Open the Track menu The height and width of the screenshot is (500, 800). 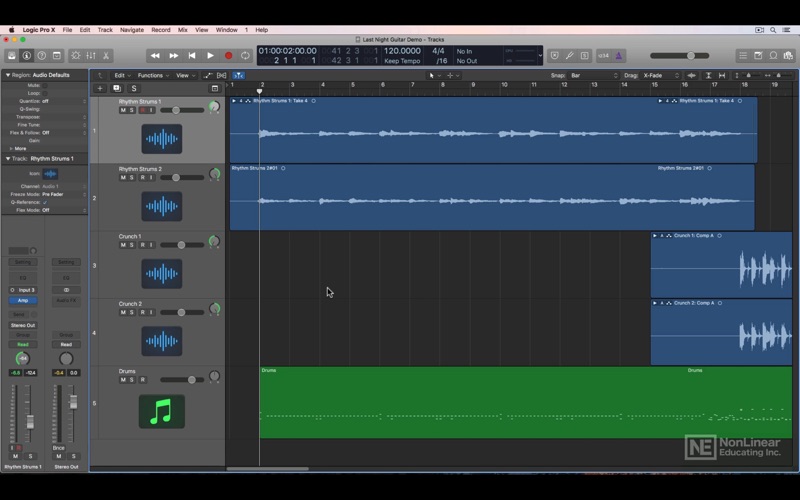(105, 30)
